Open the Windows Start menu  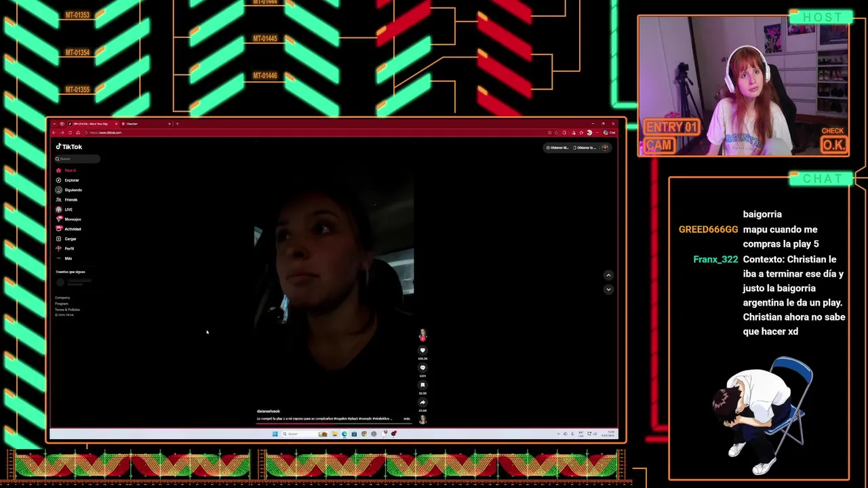point(275,434)
